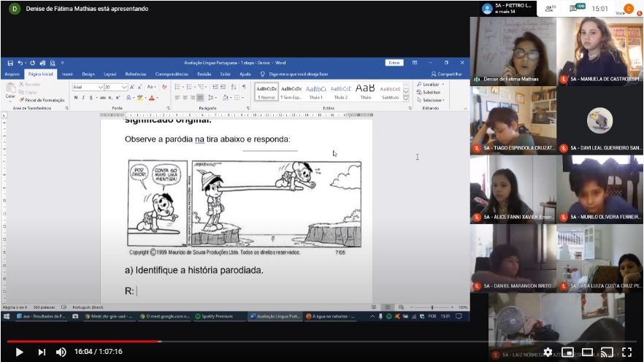The height and width of the screenshot is (362, 644).
Task: Click Pincel de Formatação format painter
Action: coord(42,100)
